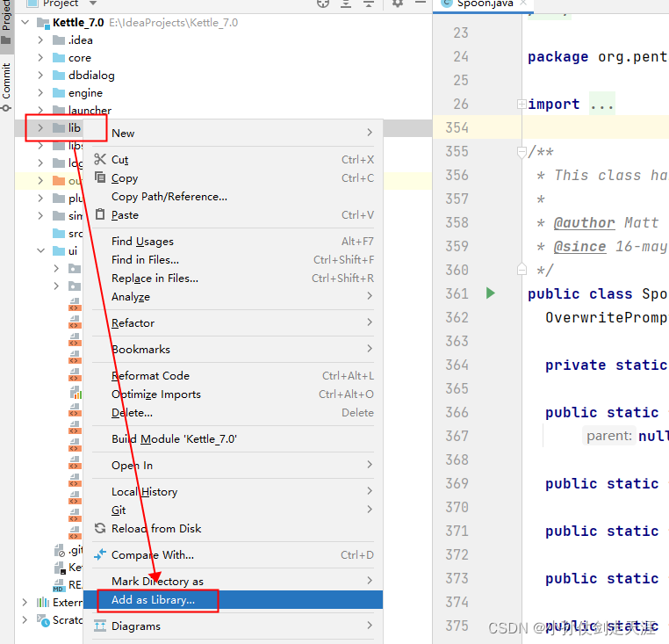Collapse the ui folder
This screenshot has width=669, height=644.
pos(40,250)
